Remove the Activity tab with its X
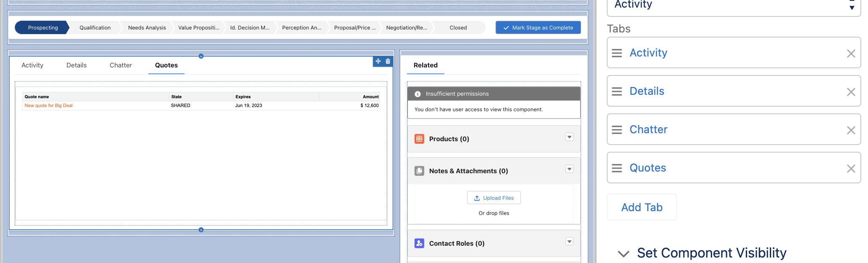This screenshot has height=263, width=868. pos(851,54)
